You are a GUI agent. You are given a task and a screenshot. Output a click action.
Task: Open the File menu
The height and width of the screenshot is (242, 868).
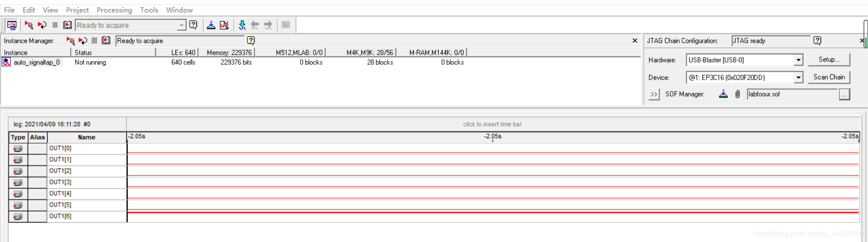point(9,10)
